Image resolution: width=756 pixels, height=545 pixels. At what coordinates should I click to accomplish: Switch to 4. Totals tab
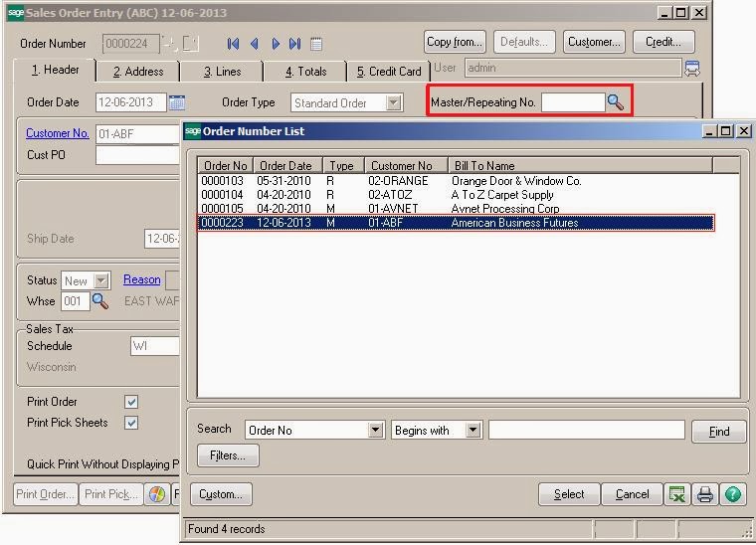305,72
